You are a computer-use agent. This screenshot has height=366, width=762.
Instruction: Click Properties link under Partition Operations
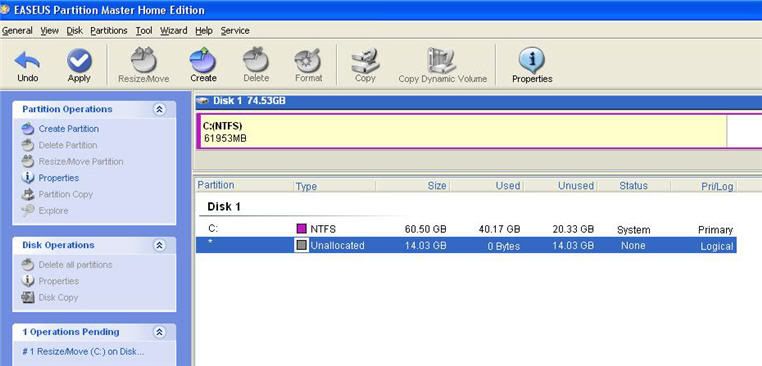coord(59,178)
